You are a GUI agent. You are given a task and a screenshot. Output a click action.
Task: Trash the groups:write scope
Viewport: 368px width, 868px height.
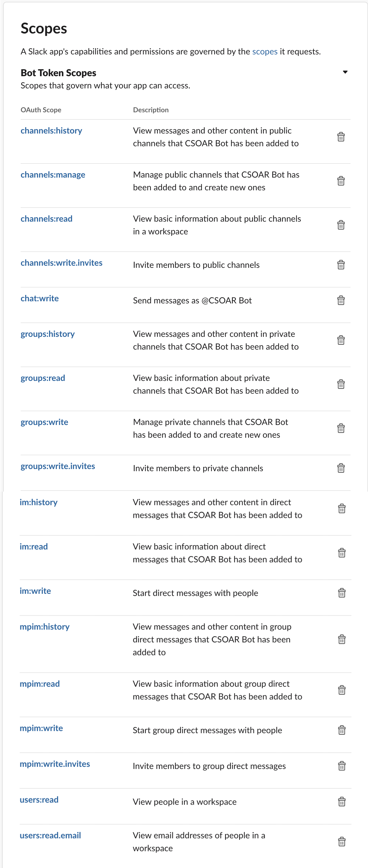click(341, 428)
